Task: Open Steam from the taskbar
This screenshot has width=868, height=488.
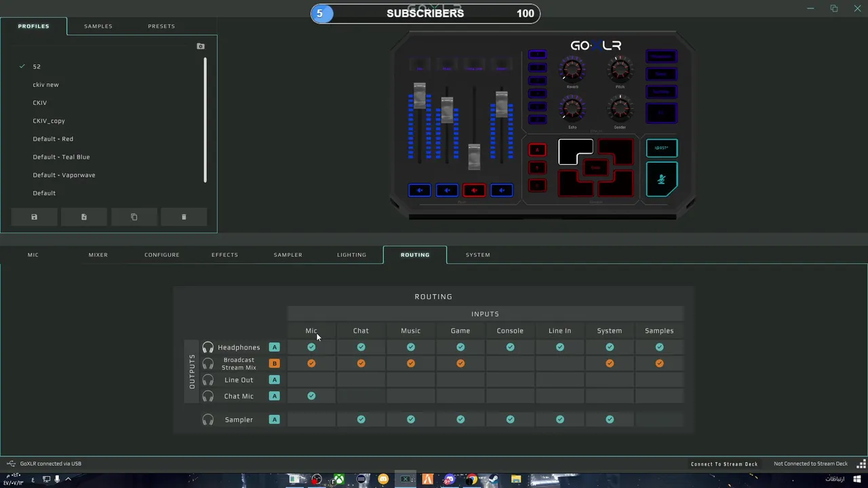Action: click(493, 480)
